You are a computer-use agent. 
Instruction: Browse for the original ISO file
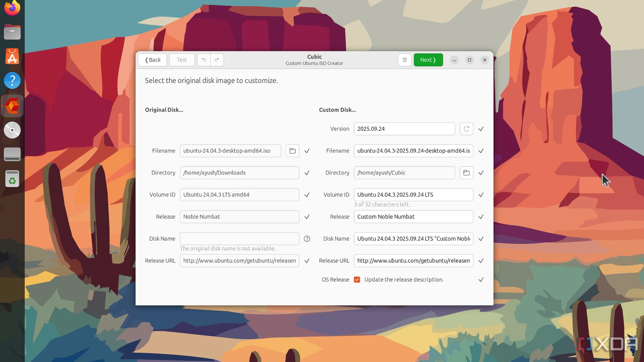click(292, 151)
